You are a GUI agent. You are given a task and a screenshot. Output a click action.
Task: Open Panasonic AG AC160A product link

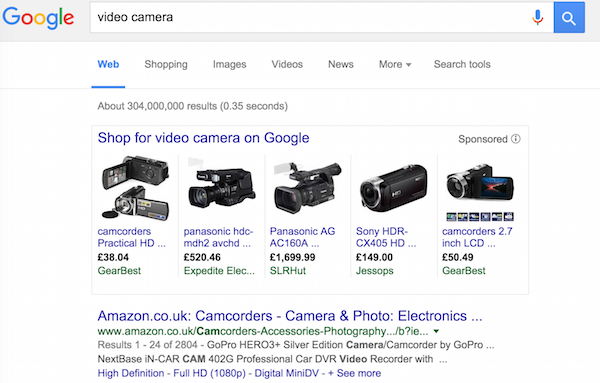pyautogui.click(x=302, y=237)
